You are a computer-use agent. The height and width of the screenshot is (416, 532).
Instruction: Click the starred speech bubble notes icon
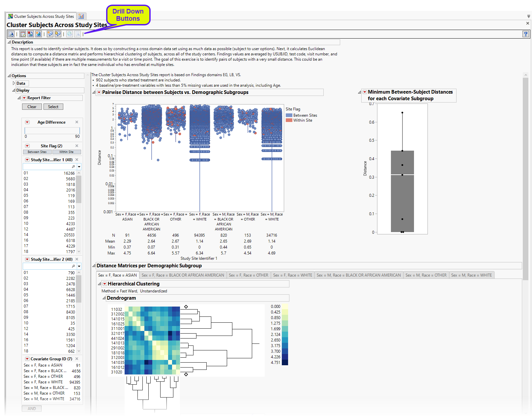click(x=50, y=34)
